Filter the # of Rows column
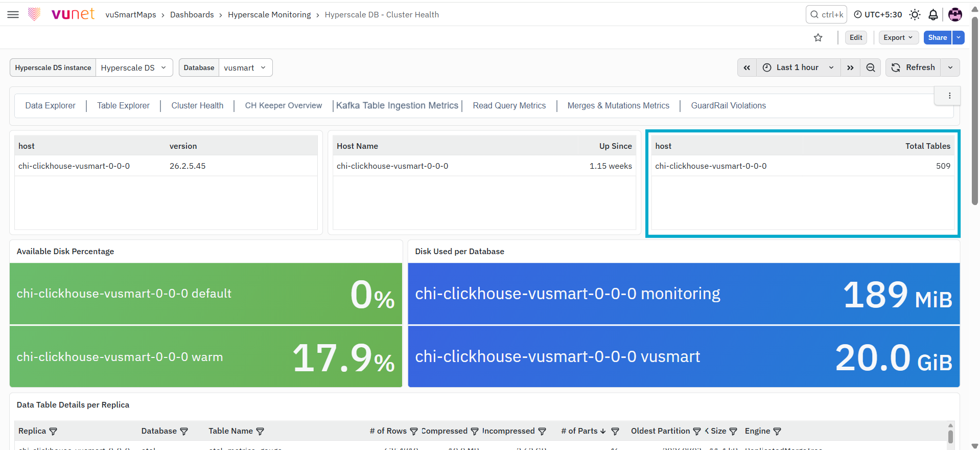Viewport: 980px width, 450px height. [414, 431]
